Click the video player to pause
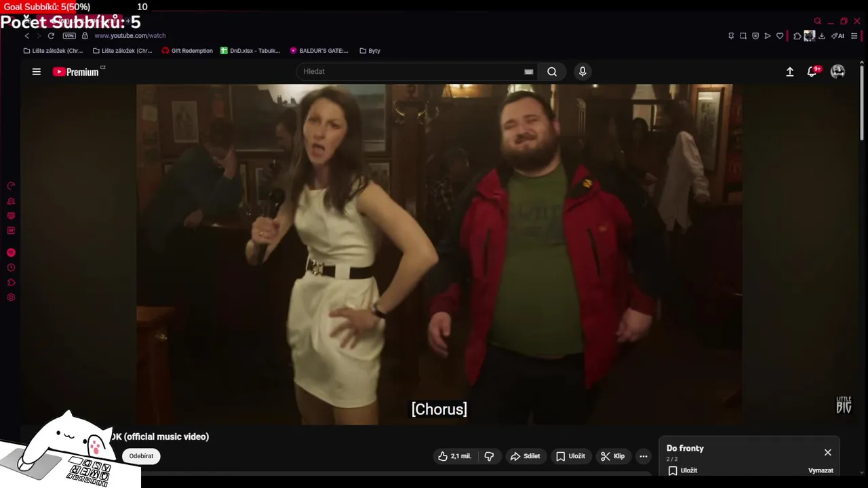 (x=439, y=254)
